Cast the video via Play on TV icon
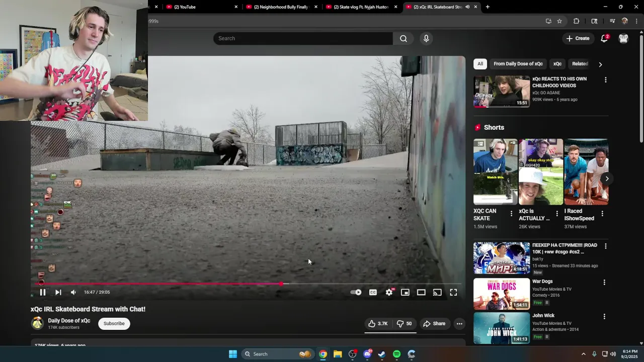The height and width of the screenshot is (362, 644). (x=437, y=292)
